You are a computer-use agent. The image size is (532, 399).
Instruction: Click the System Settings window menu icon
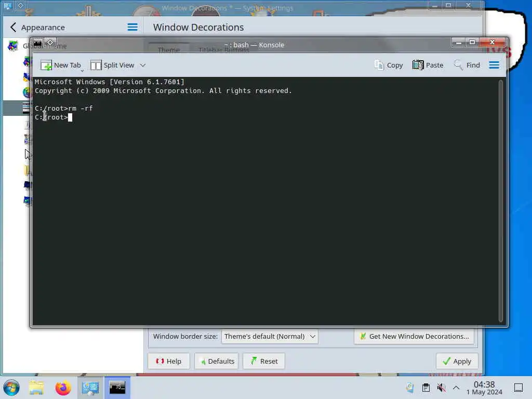click(7, 6)
